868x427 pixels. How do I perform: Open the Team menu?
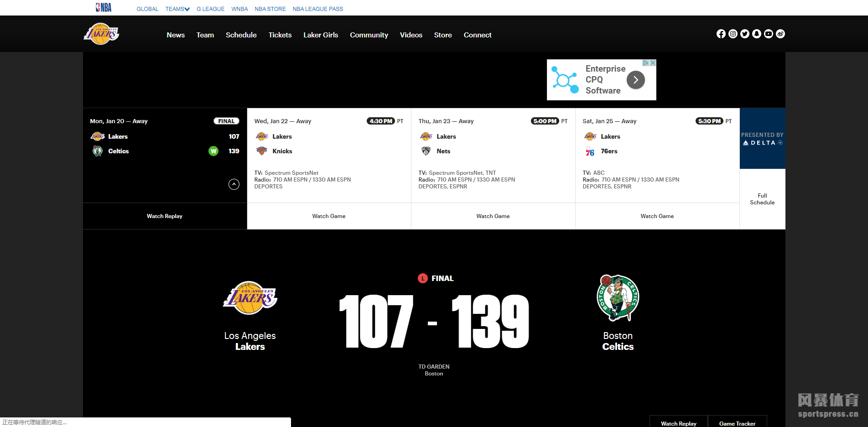205,35
